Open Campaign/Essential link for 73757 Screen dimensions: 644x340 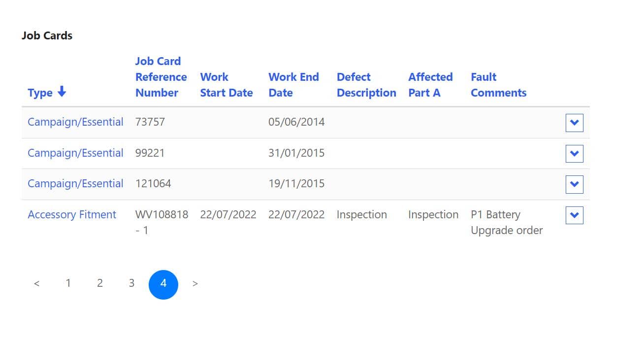pos(75,122)
